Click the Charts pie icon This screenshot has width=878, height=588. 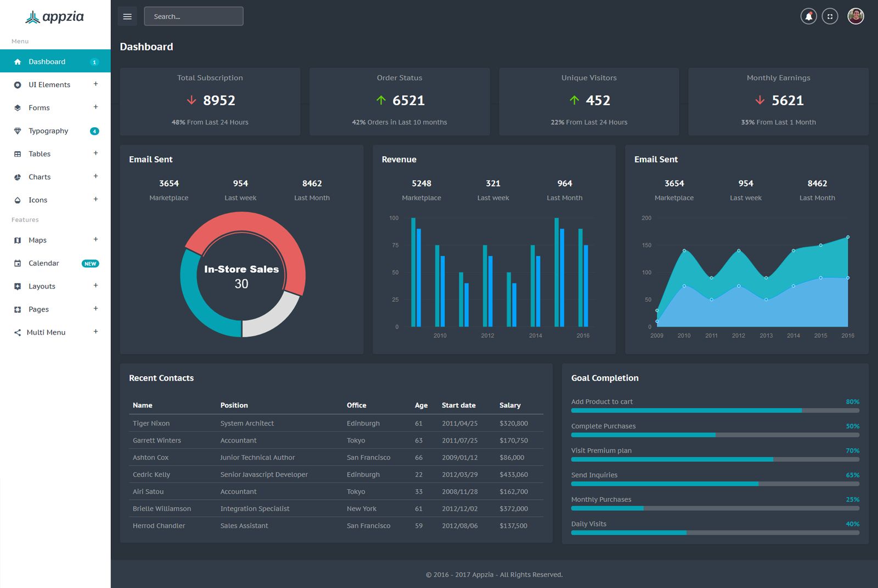coord(18,177)
